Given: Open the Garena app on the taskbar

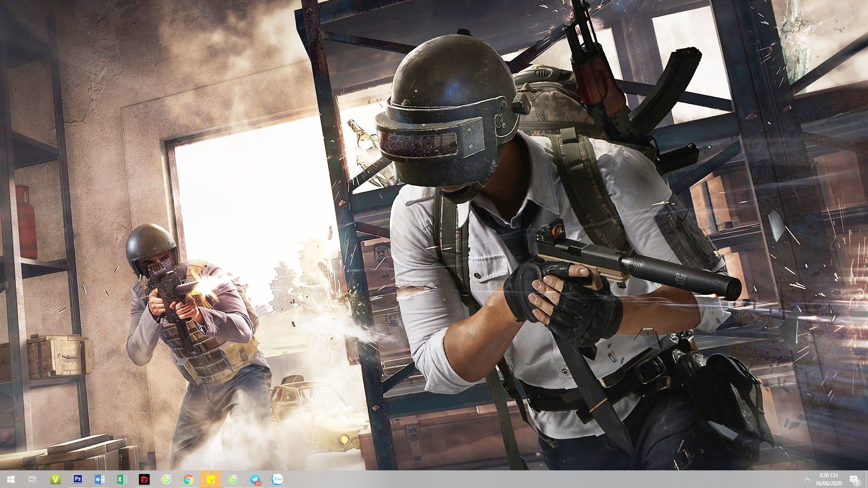Looking at the screenshot, I should pyautogui.click(x=144, y=479).
